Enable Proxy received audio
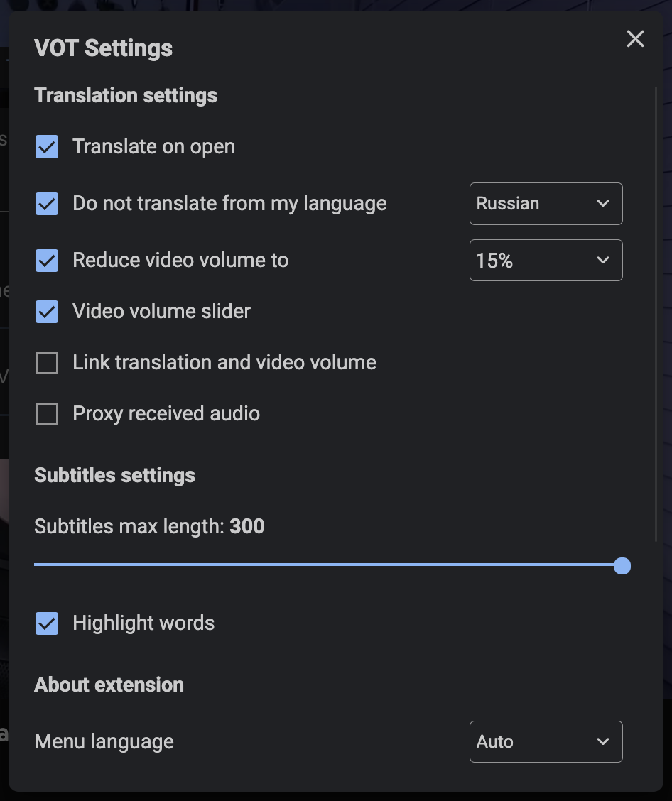This screenshot has width=672, height=801. [46, 413]
